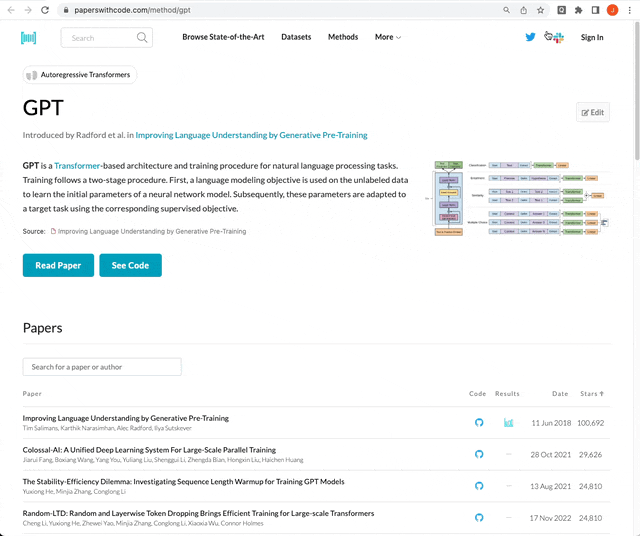
Task: Click the 13 Aug 2021 date
Action: tap(550, 486)
